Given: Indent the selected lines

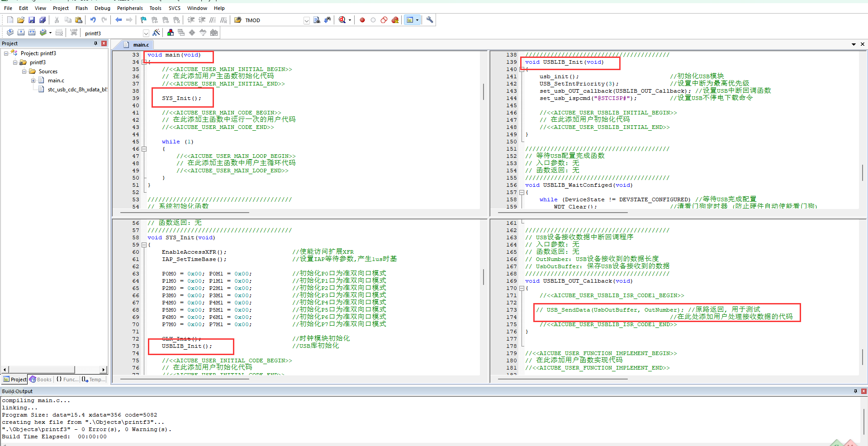Looking at the screenshot, I should (x=191, y=20).
